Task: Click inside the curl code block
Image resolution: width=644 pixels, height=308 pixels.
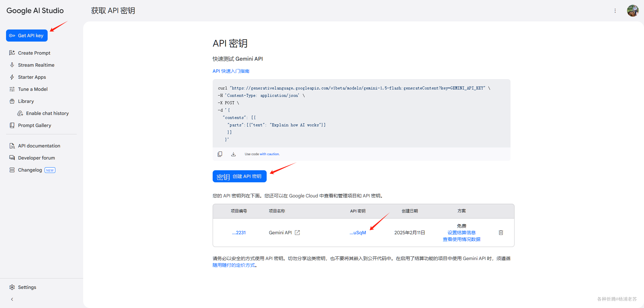Action: point(362,113)
